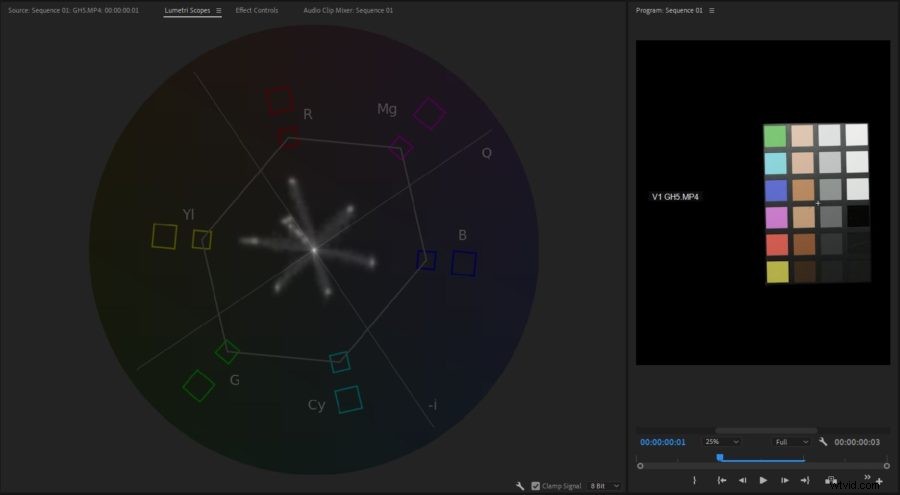Open the 25% zoom level dropdown

click(721, 441)
